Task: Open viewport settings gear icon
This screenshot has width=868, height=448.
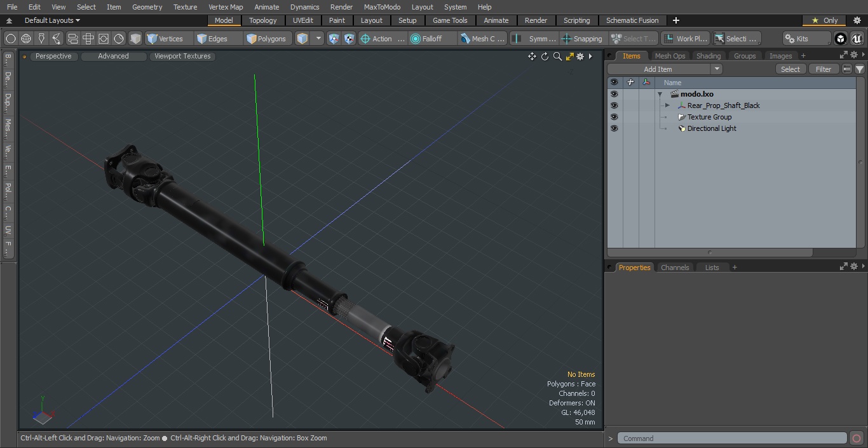Action: (580, 57)
